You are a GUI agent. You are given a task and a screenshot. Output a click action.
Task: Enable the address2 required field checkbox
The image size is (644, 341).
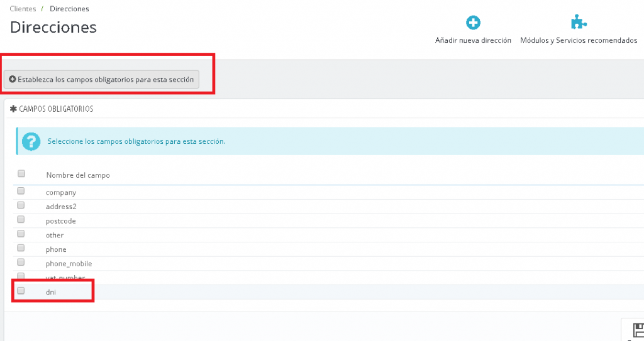(x=21, y=205)
